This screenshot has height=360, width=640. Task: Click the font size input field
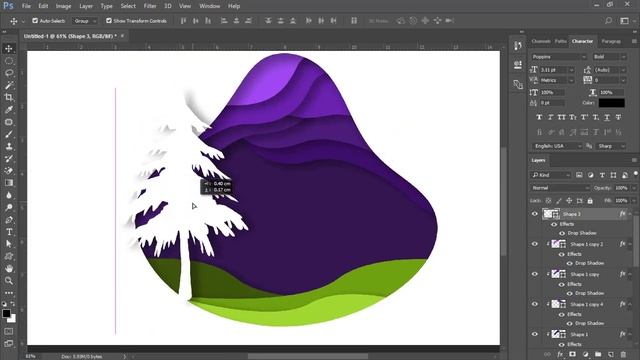point(553,70)
